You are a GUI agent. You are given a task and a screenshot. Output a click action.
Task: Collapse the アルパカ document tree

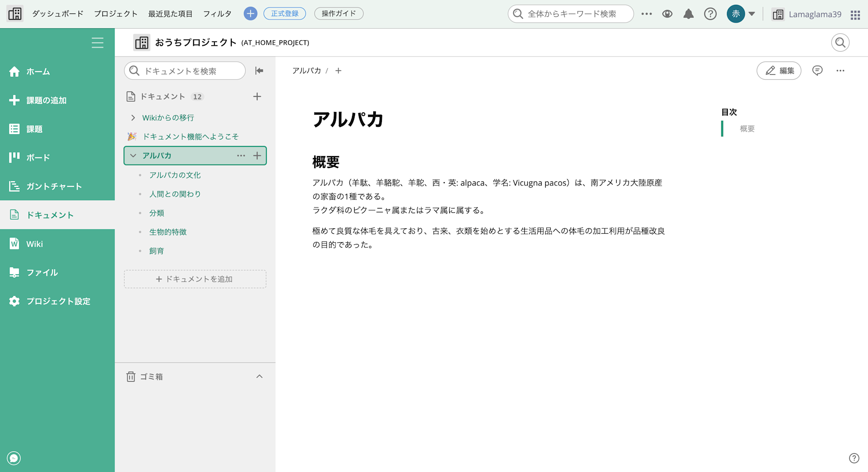[x=133, y=155]
